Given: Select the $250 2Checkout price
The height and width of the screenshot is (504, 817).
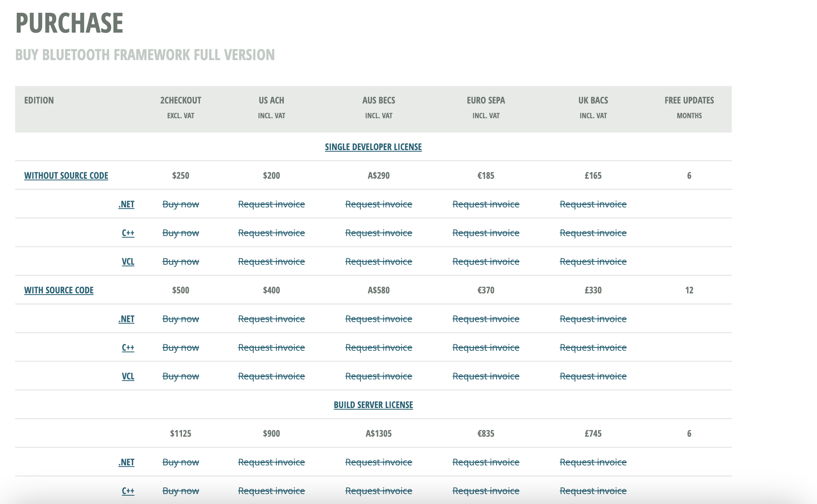Looking at the screenshot, I should click(181, 176).
